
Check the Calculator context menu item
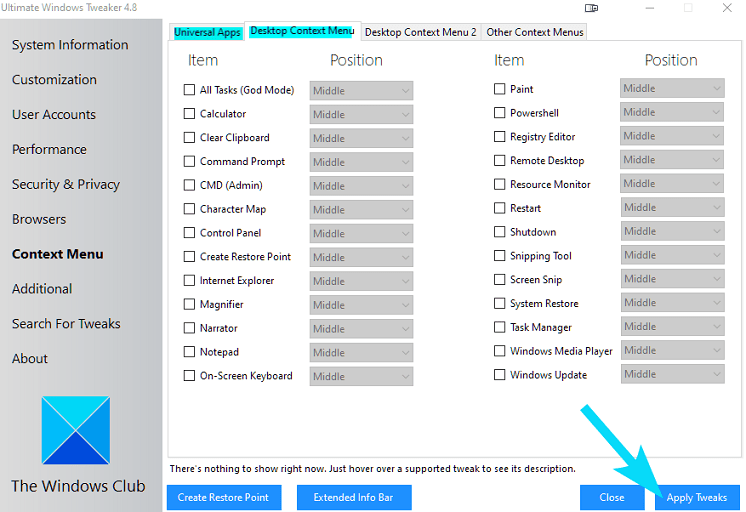[189, 114]
